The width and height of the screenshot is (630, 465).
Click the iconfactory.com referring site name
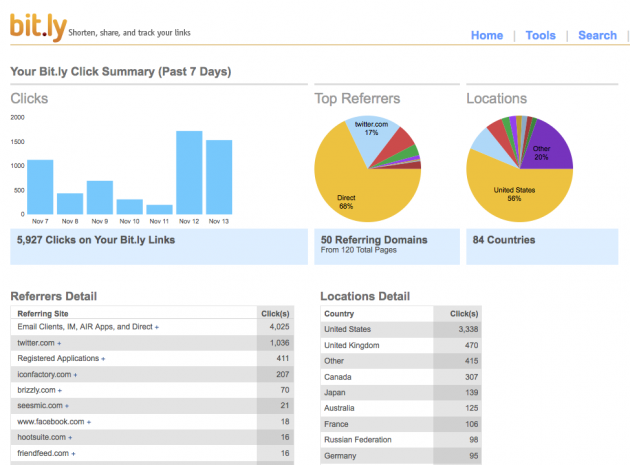point(44,375)
